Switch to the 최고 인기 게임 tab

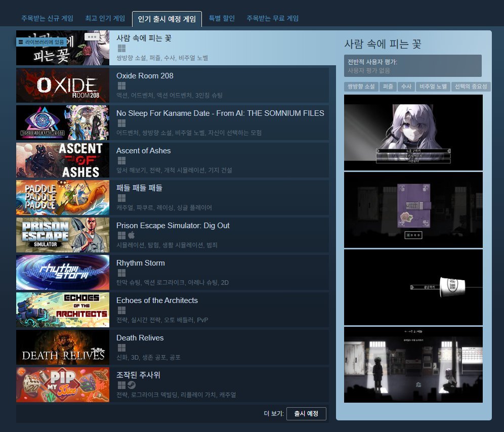(x=105, y=18)
